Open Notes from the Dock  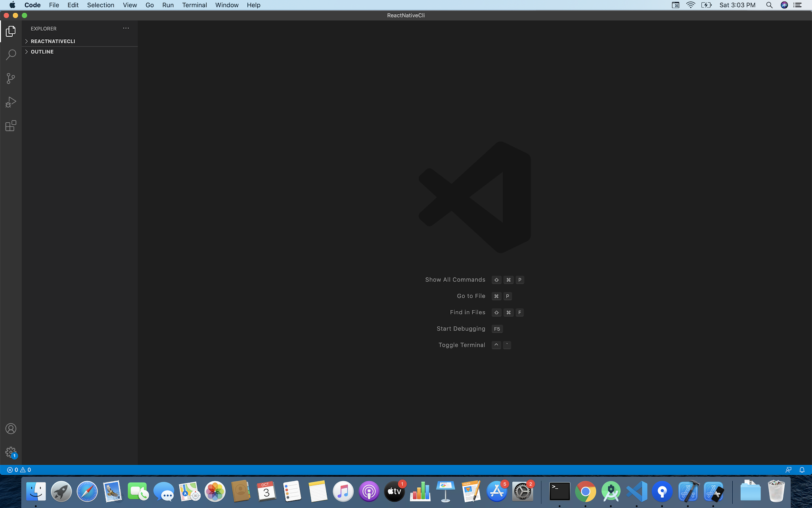tap(318, 491)
